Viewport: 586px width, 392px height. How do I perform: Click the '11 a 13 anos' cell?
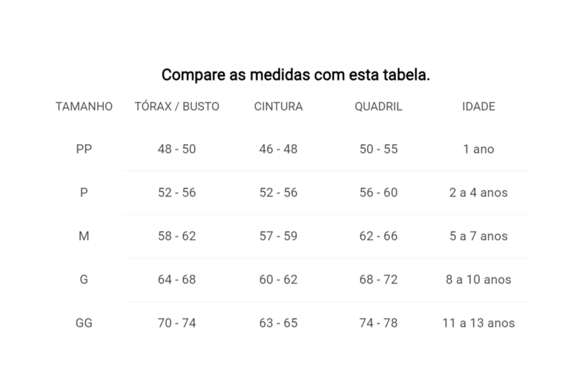coord(479,323)
